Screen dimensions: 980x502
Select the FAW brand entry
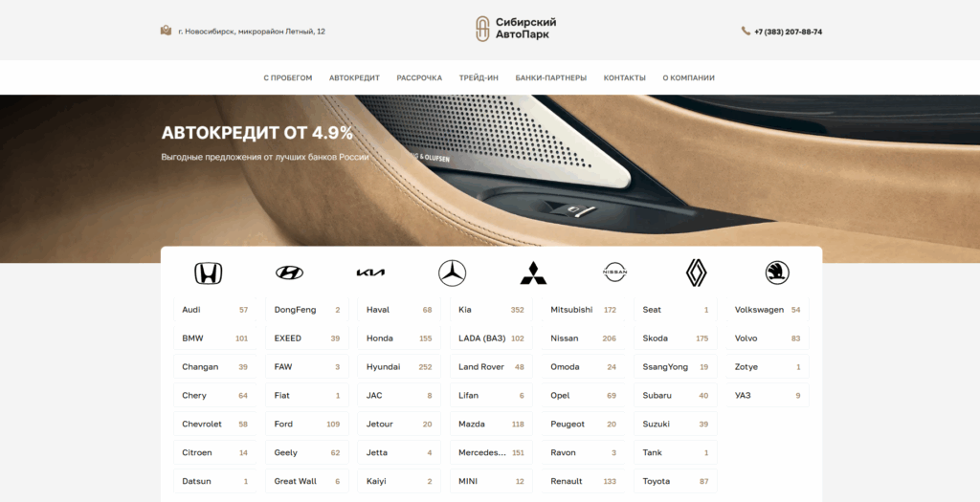pos(307,367)
